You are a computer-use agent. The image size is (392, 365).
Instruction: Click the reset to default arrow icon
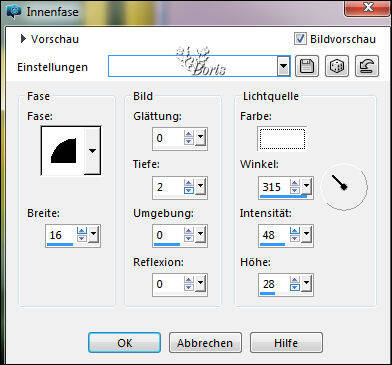[367, 66]
